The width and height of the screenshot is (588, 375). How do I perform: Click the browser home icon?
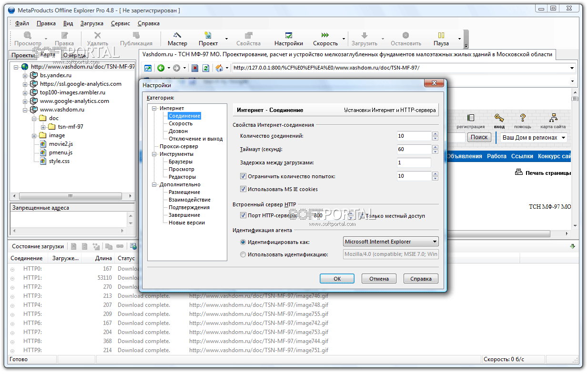pos(219,68)
